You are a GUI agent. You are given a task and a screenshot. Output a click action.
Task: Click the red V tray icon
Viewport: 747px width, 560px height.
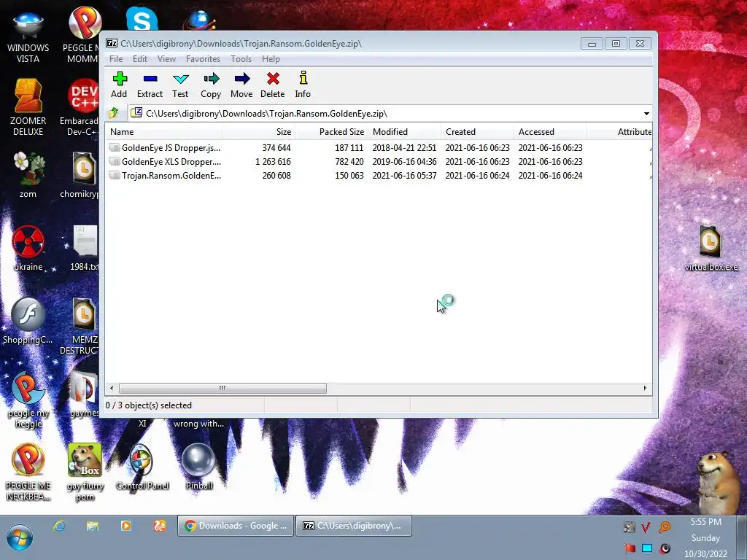(646, 527)
